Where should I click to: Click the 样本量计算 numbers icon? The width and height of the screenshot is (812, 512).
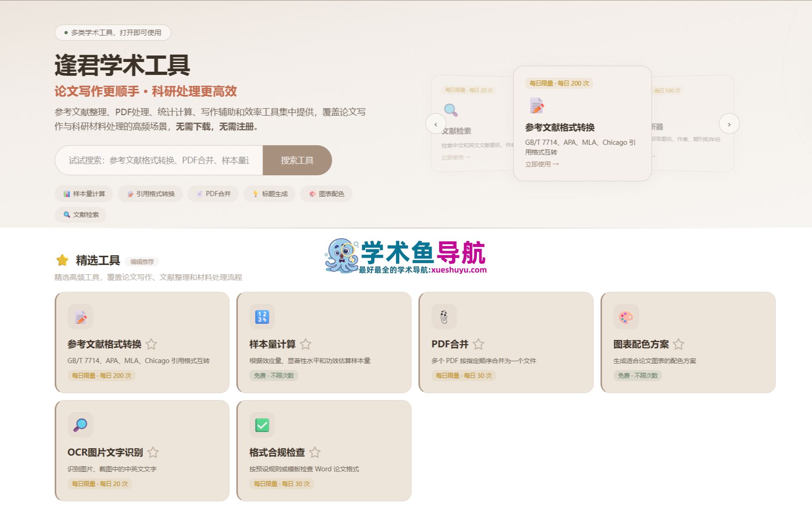(262, 317)
